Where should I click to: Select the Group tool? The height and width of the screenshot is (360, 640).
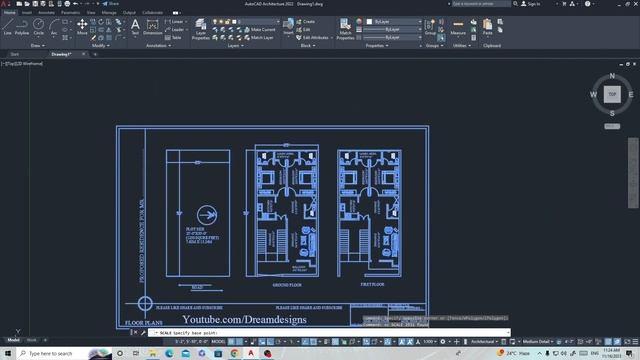click(x=430, y=27)
